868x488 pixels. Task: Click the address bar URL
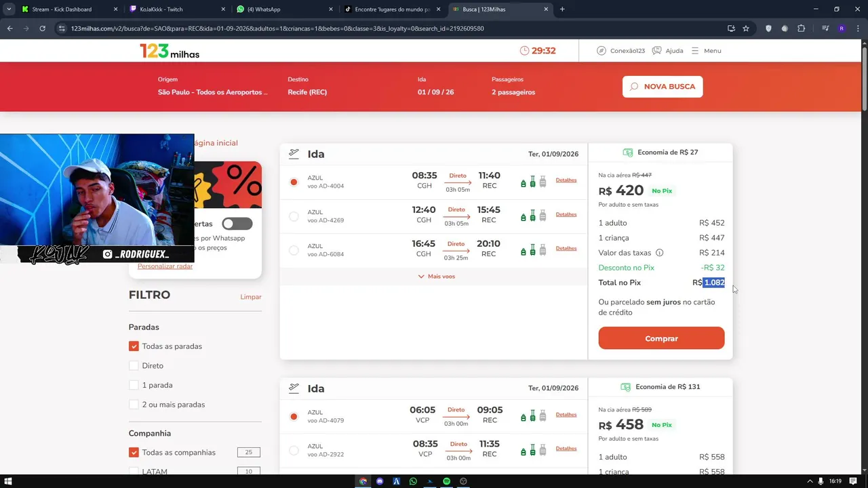277,28
